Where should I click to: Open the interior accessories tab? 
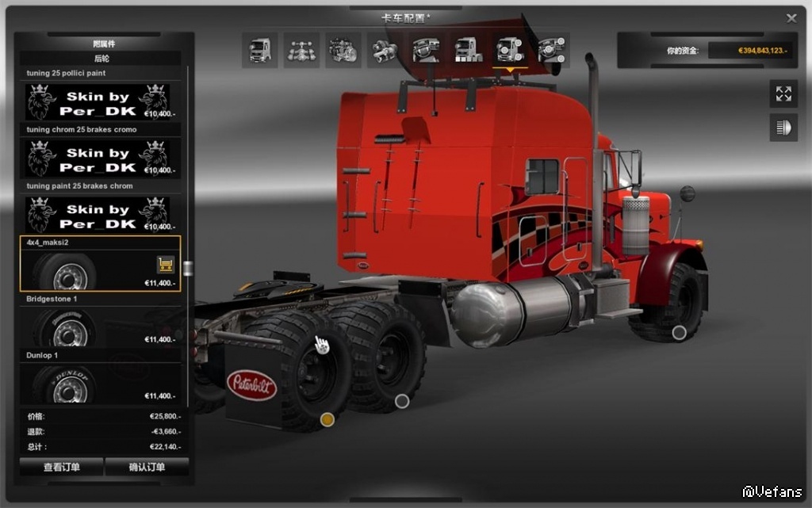click(552, 50)
